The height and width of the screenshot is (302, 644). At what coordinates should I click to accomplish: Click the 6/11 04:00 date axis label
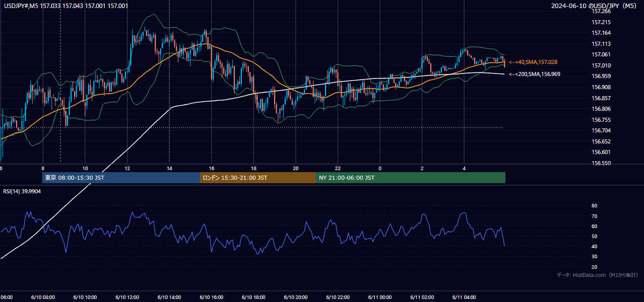tap(464, 297)
